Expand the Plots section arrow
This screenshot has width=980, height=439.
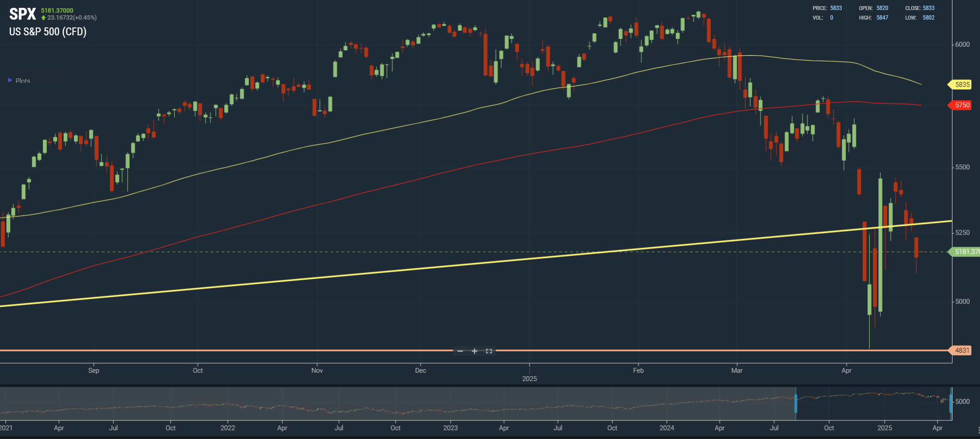10,80
